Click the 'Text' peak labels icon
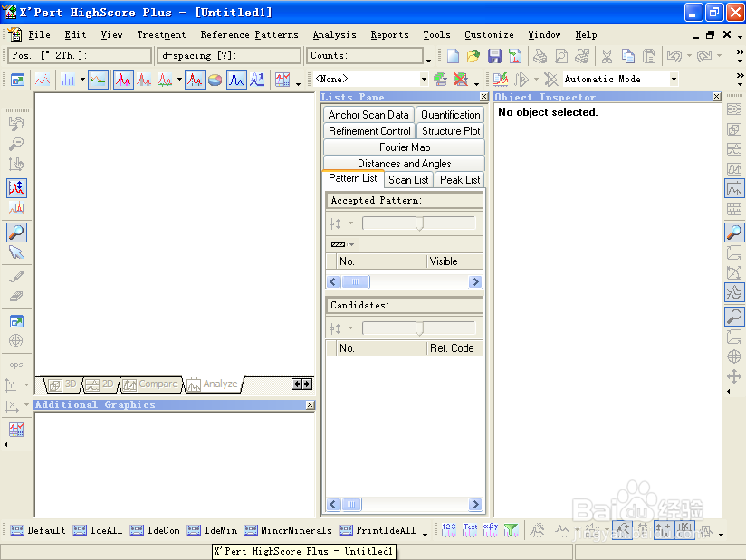 [x=470, y=530]
